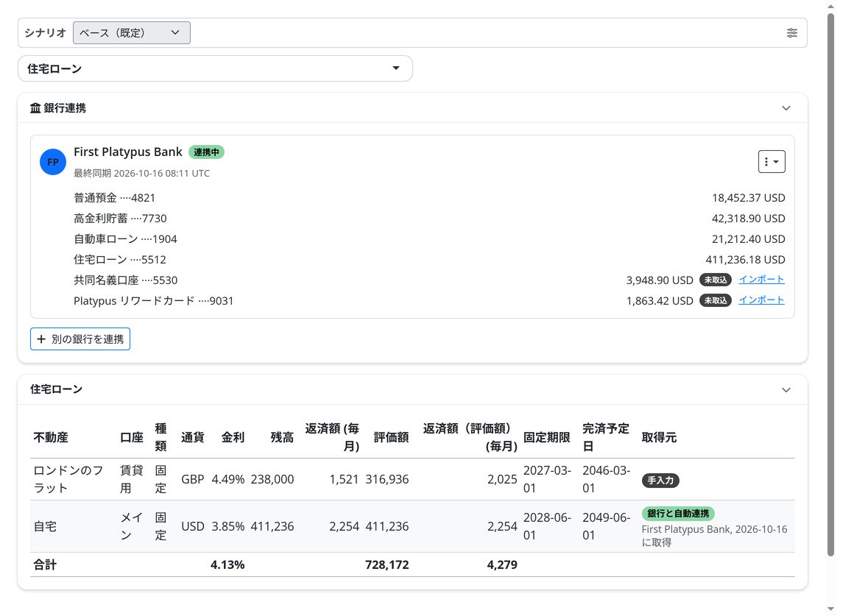Click the GBP currency cell

coord(192,479)
